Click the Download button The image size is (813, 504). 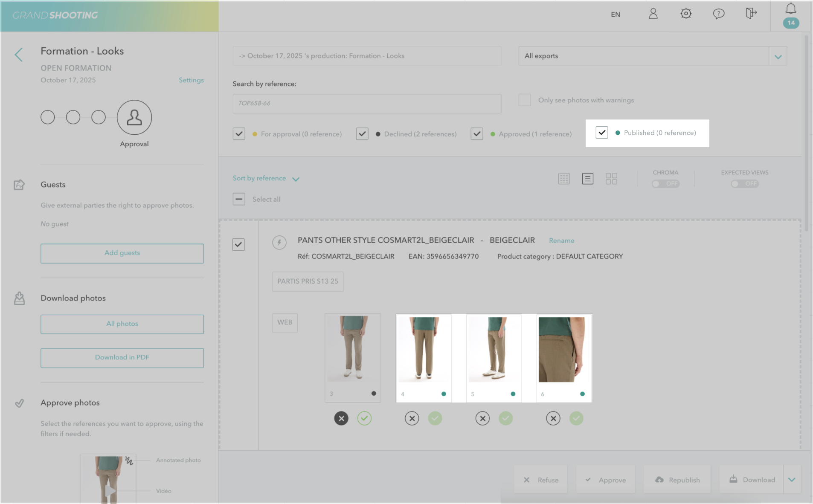[x=752, y=480]
